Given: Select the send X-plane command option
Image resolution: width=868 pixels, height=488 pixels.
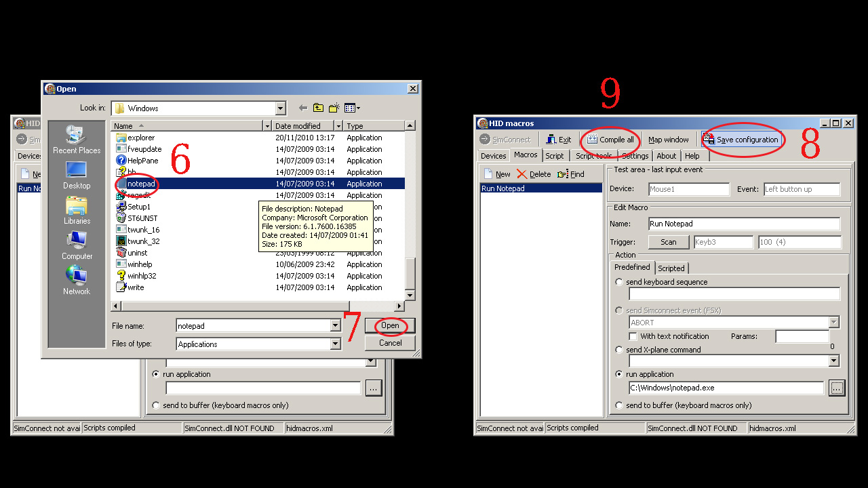Looking at the screenshot, I should [619, 350].
